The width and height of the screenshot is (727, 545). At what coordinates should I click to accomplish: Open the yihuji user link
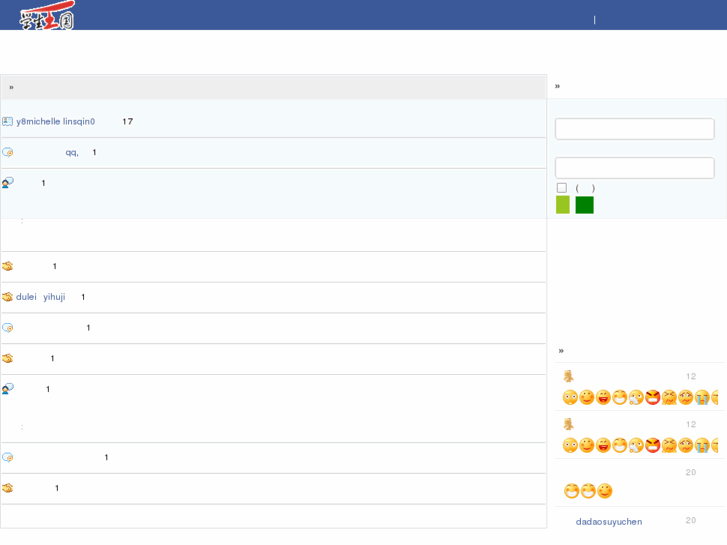[54, 297]
